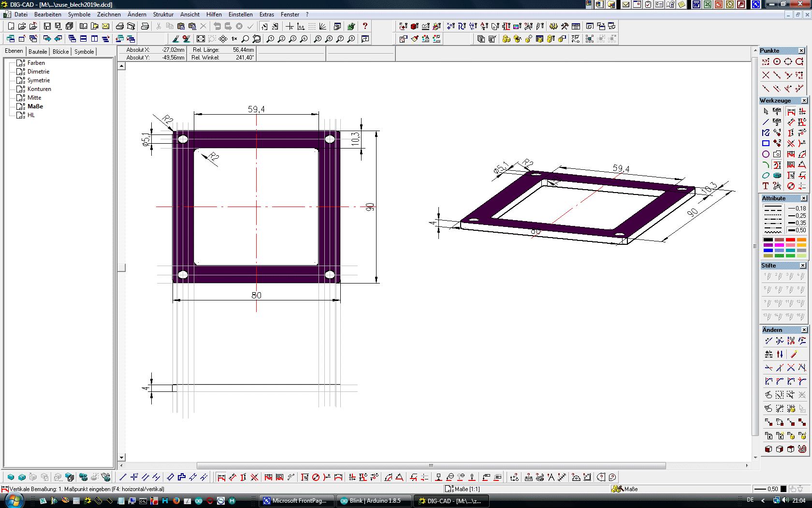
Task: Select the Farben layer in tree
Action: pyautogui.click(x=36, y=63)
